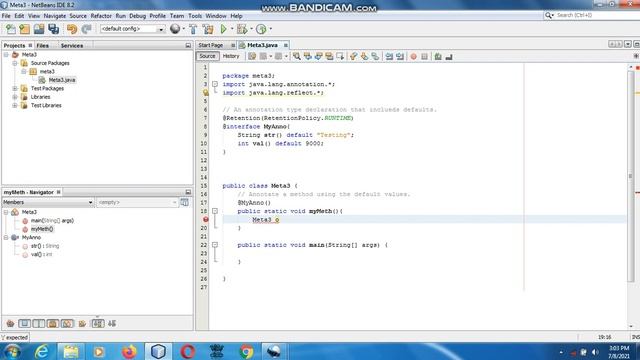
Task: Click the Find Selection magnifier icon
Action: click(297, 56)
